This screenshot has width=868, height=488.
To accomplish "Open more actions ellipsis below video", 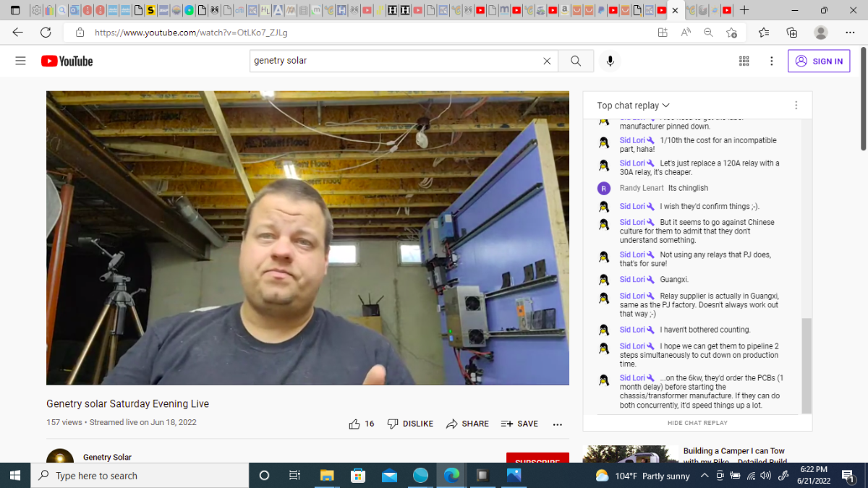I will pyautogui.click(x=558, y=424).
